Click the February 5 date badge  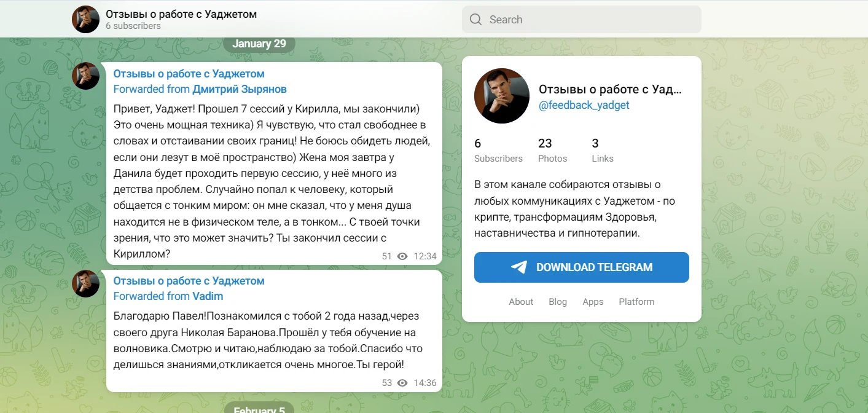click(x=259, y=409)
